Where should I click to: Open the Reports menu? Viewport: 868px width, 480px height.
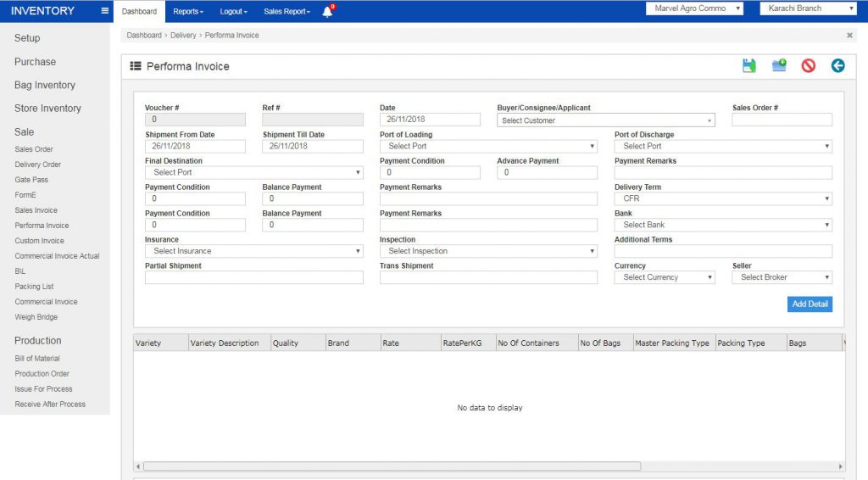pos(188,12)
